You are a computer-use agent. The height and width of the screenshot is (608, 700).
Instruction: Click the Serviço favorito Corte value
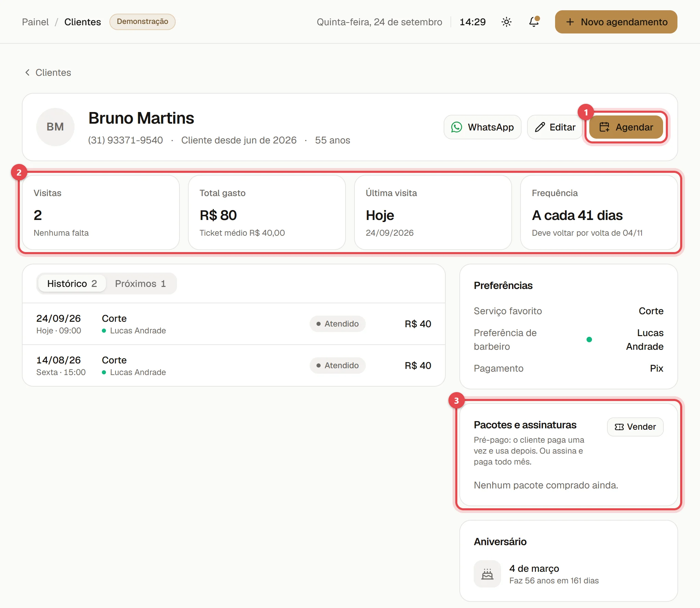pos(651,311)
